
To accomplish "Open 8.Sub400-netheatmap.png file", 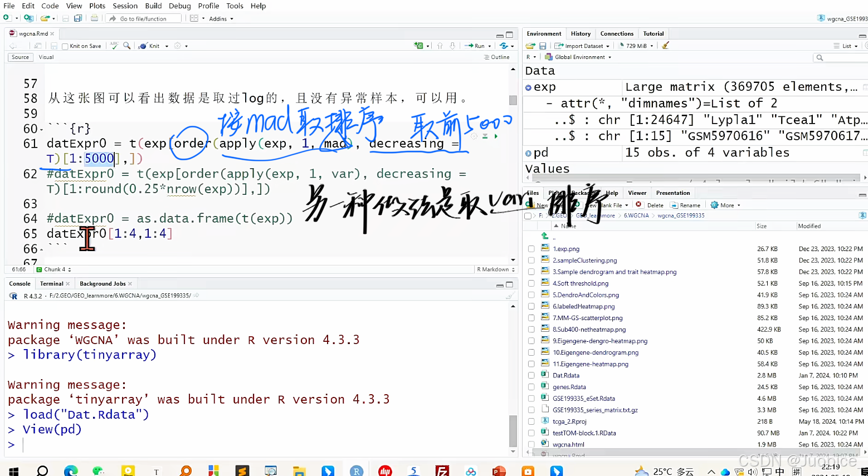I will (589, 330).
